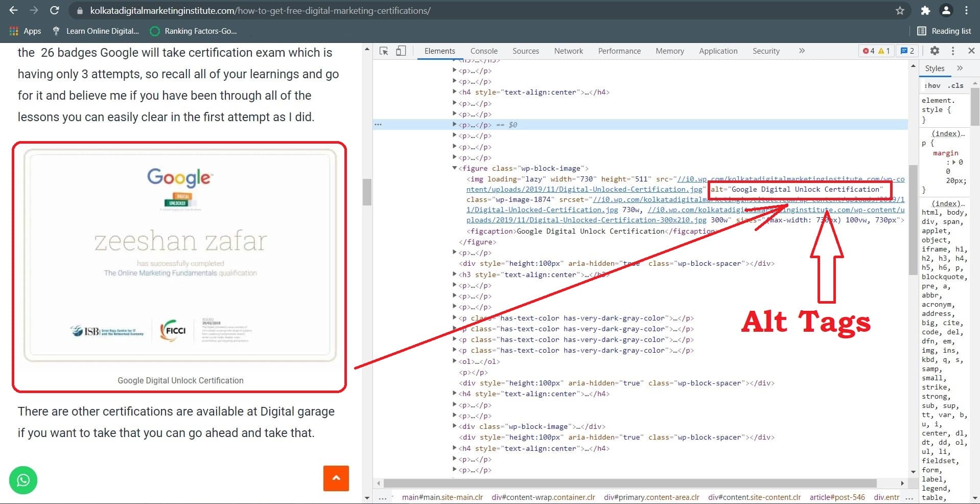The width and height of the screenshot is (980, 504).
Task: Open DevTools settings gear
Action: (x=935, y=51)
